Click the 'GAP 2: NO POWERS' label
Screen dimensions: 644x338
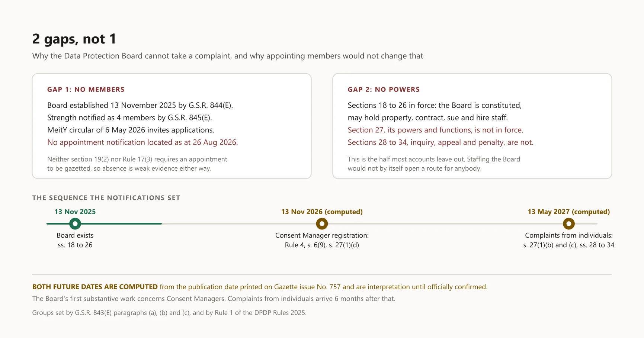384,90
